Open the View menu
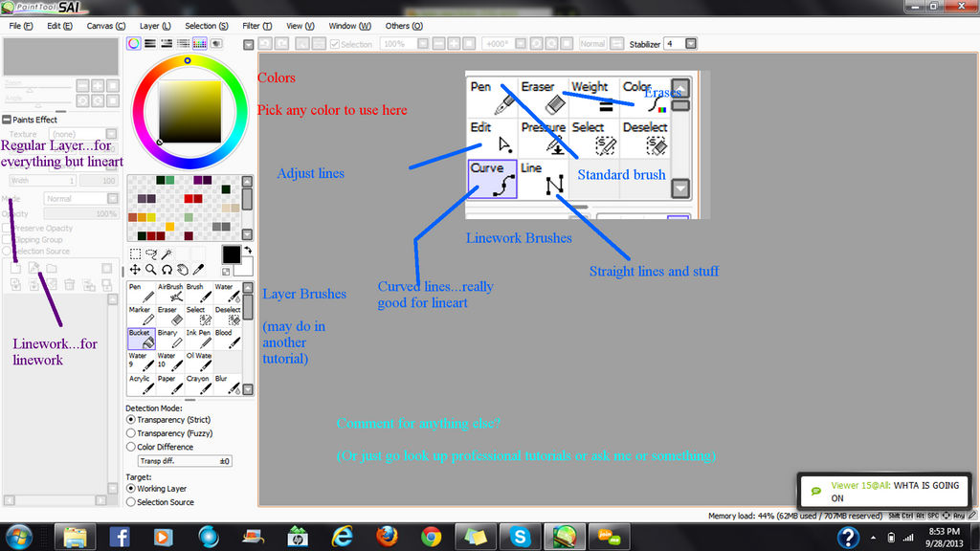The width and height of the screenshot is (980, 551). [x=300, y=26]
